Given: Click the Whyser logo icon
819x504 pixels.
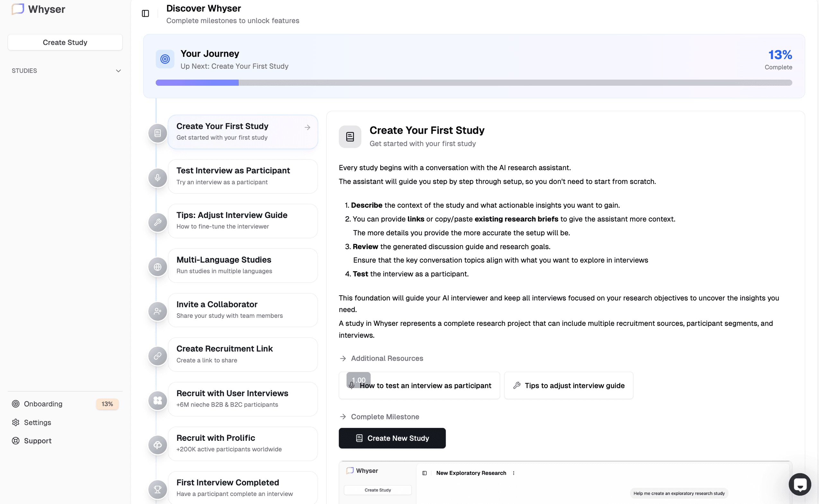Looking at the screenshot, I should pos(18,9).
